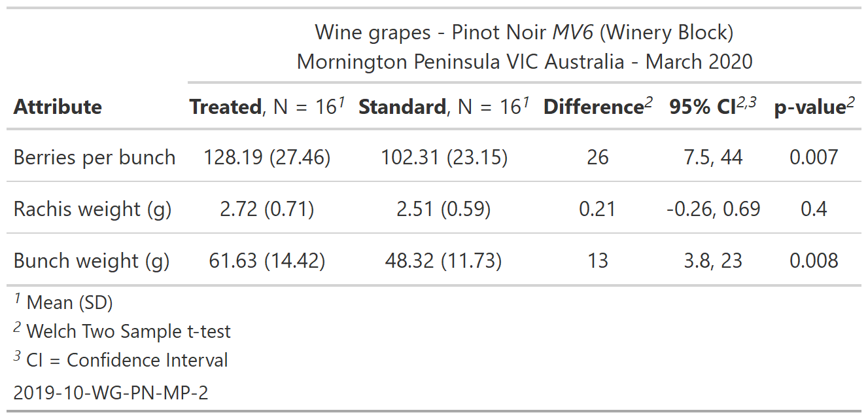Screen dimensions: 868x419
Task: Click the Bunch weight p-value 0.008
Action: [x=814, y=261]
